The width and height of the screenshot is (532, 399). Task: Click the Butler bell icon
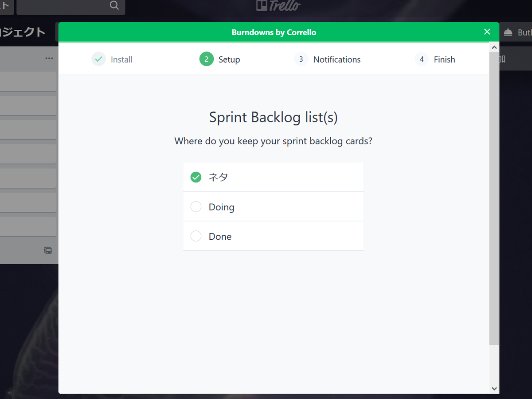(x=508, y=32)
